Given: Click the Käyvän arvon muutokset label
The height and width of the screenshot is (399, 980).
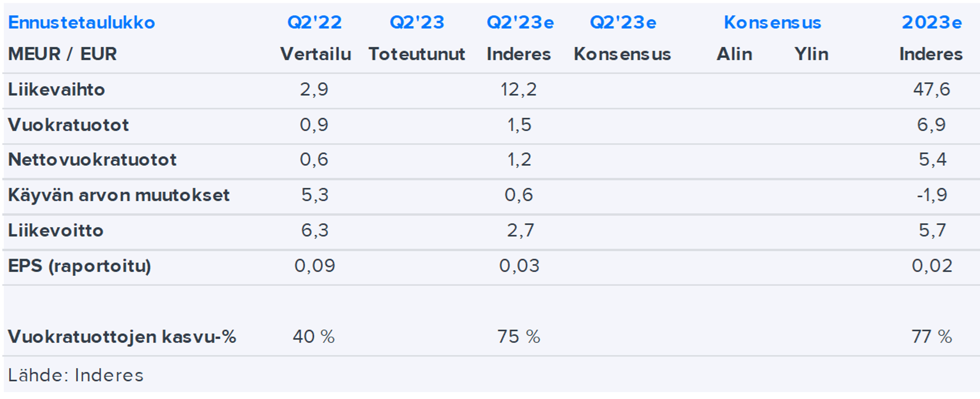Looking at the screenshot, I should pos(119,195).
